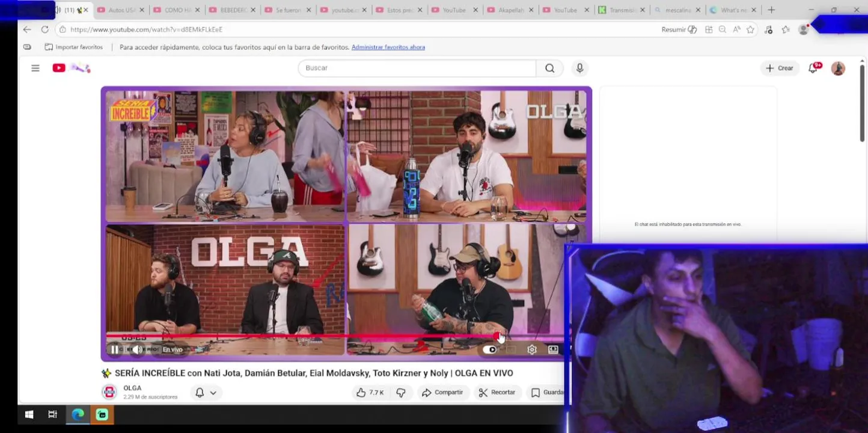868x433 pixels.
Task: Open the YouTube notifications bell
Action: coord(813,68)
